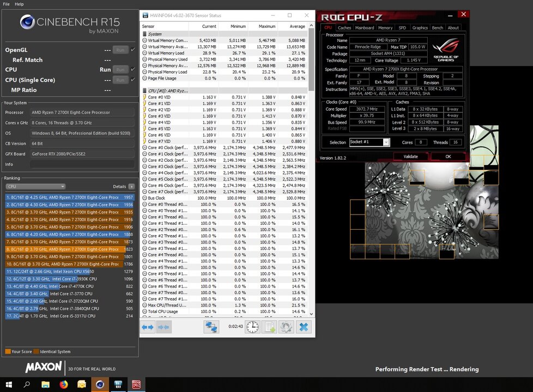The image size is (533, 392).
Task: Click the Cinebench sphere logo
Action: pos(27,22)
